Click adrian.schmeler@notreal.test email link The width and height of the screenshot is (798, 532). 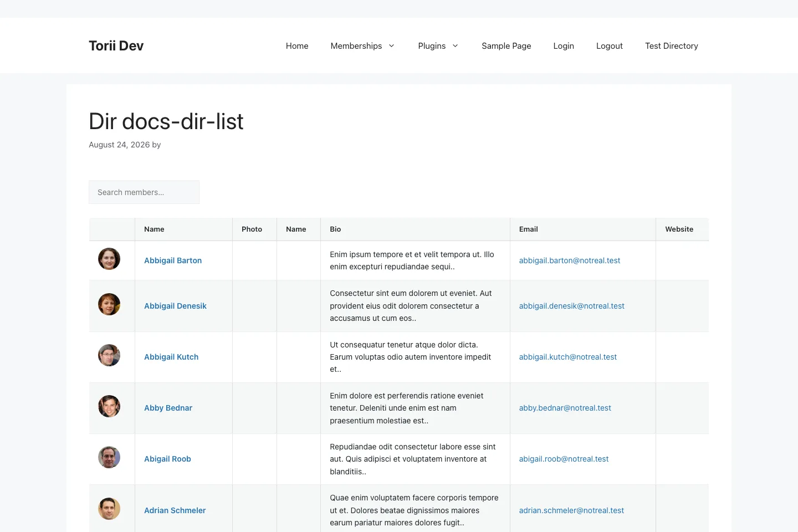coord(571,510)
